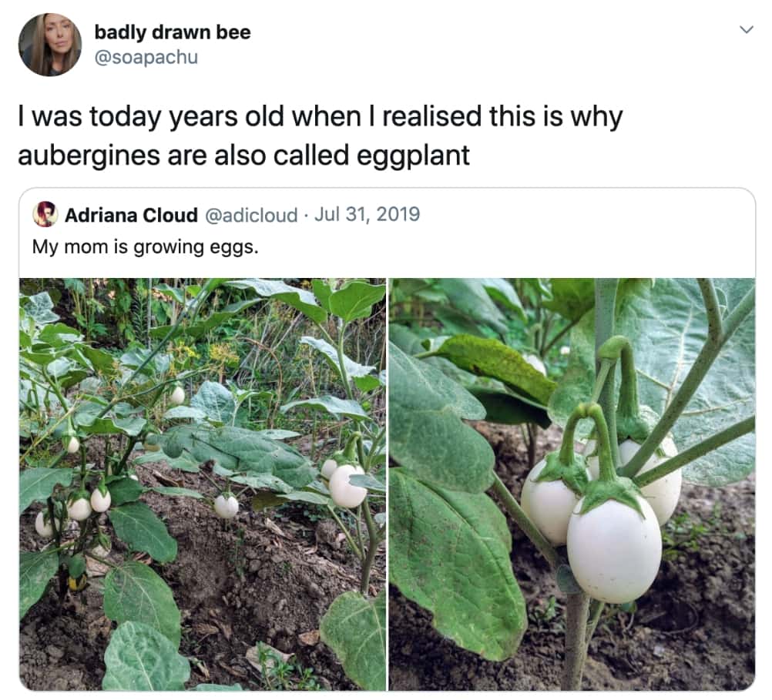Click the big green leaf in right photo
The height and width of the screenshot is (700, 772).
coord(455,561)
